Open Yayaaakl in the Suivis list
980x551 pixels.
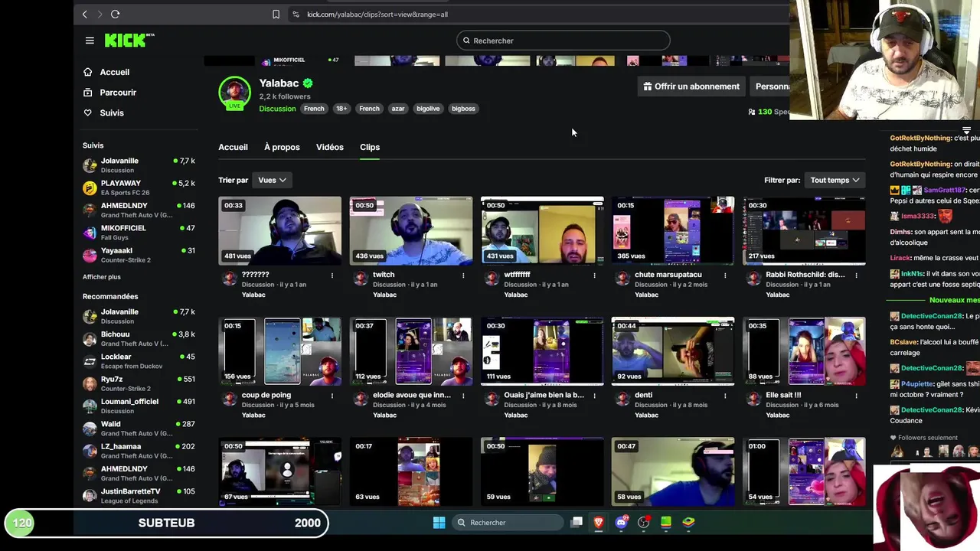pyautogui.click(x=139, y=255)
